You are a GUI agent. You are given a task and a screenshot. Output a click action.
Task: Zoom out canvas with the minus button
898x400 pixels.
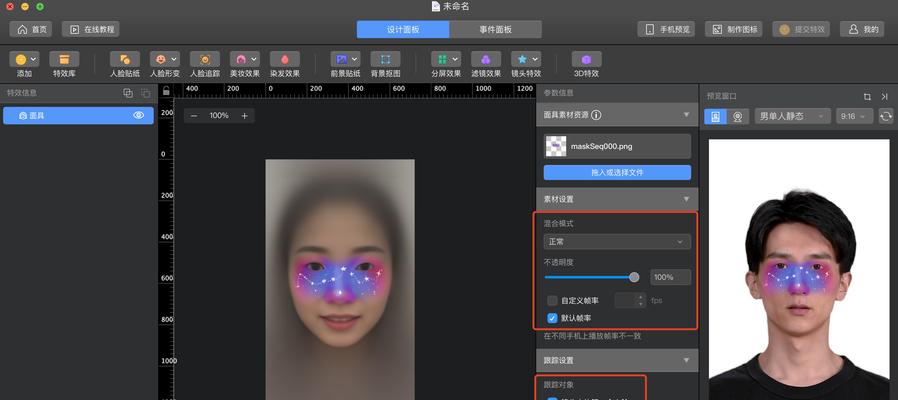tap(194, 116)
